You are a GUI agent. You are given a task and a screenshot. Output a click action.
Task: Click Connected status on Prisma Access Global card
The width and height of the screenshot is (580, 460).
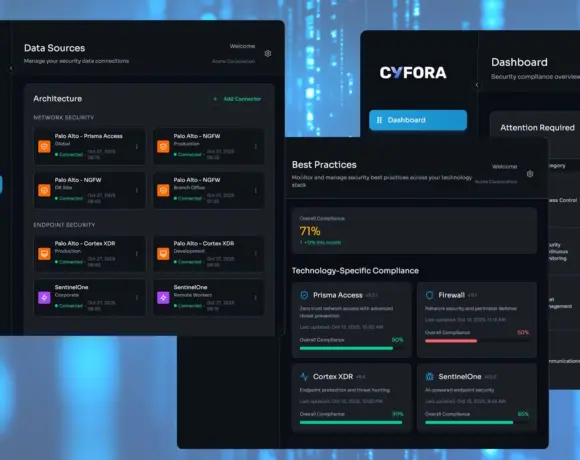coord(69,155)
